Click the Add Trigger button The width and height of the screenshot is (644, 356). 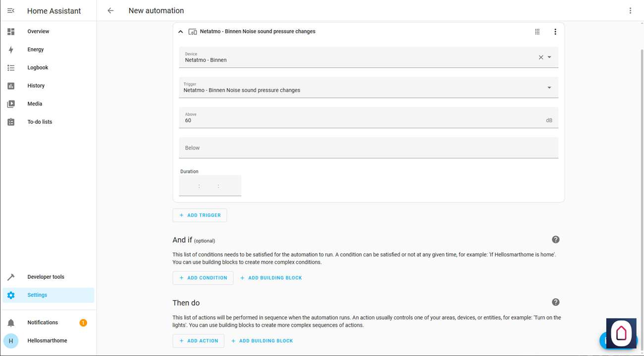[200, 215]
